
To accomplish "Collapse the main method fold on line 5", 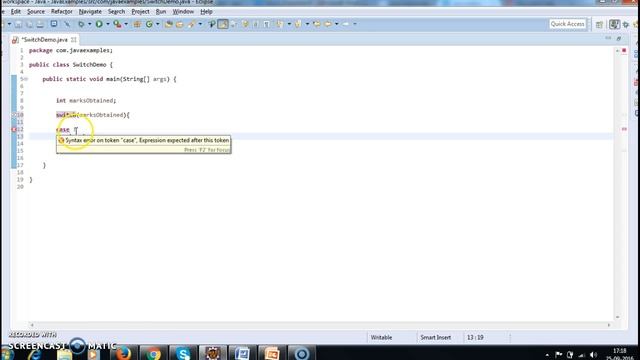I will pos(26,79).
